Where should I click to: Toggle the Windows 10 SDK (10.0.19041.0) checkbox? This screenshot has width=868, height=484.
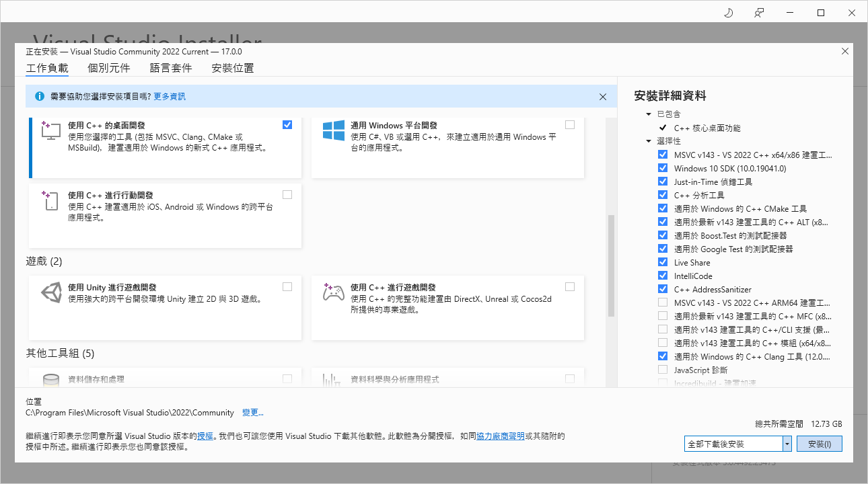pos(663,168)
